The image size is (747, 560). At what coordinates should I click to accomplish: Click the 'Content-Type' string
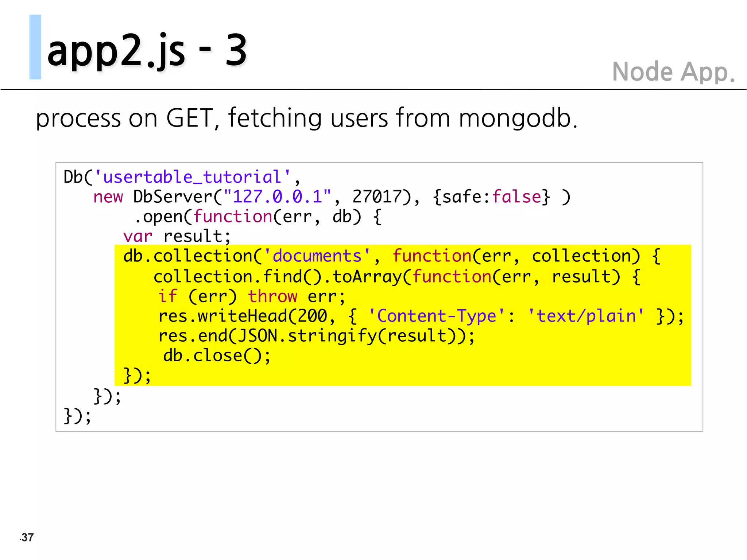(x=436, y=316)
